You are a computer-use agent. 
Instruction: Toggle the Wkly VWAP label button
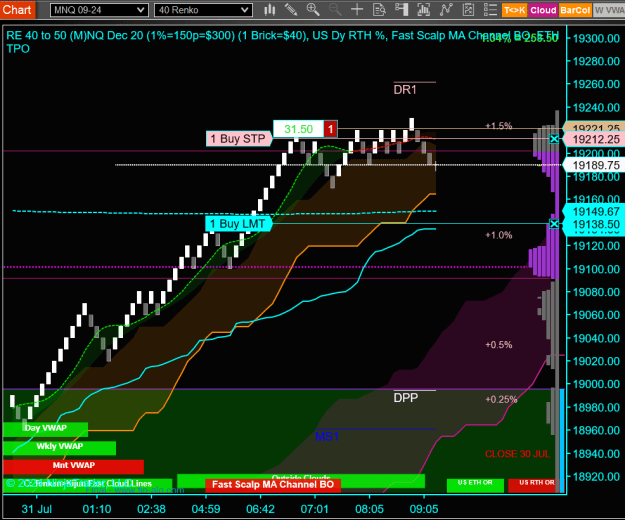pyautogui.click(x=59, y=447)
